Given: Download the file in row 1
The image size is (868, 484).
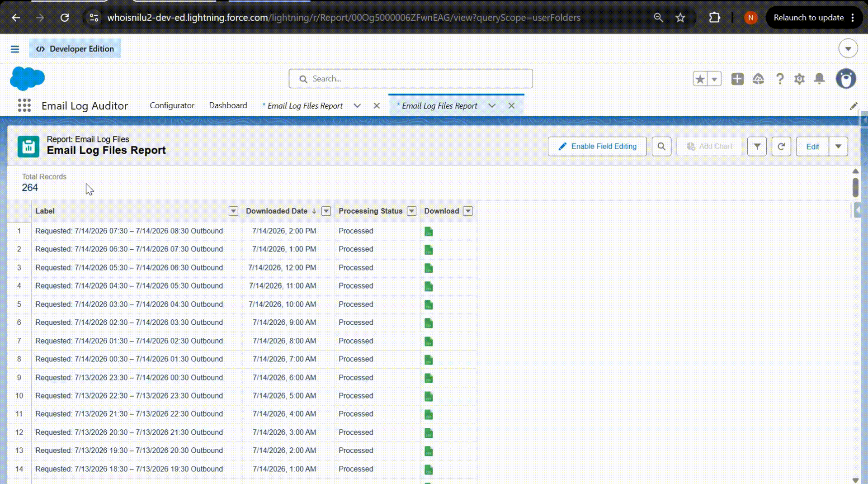Looking at the screenshot, I should pyautogui.click(x=429, y=232).
